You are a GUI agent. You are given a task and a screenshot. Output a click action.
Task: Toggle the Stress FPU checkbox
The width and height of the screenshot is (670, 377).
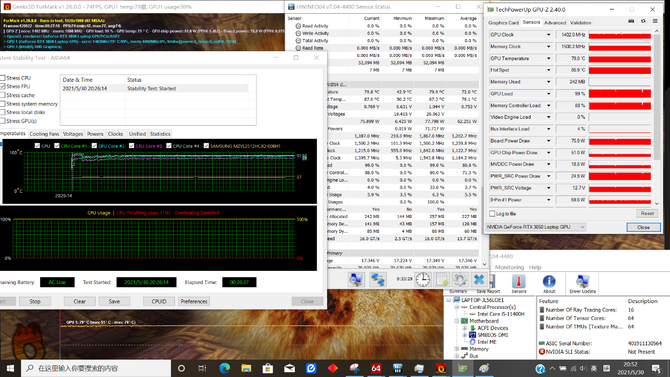(3, 86)
